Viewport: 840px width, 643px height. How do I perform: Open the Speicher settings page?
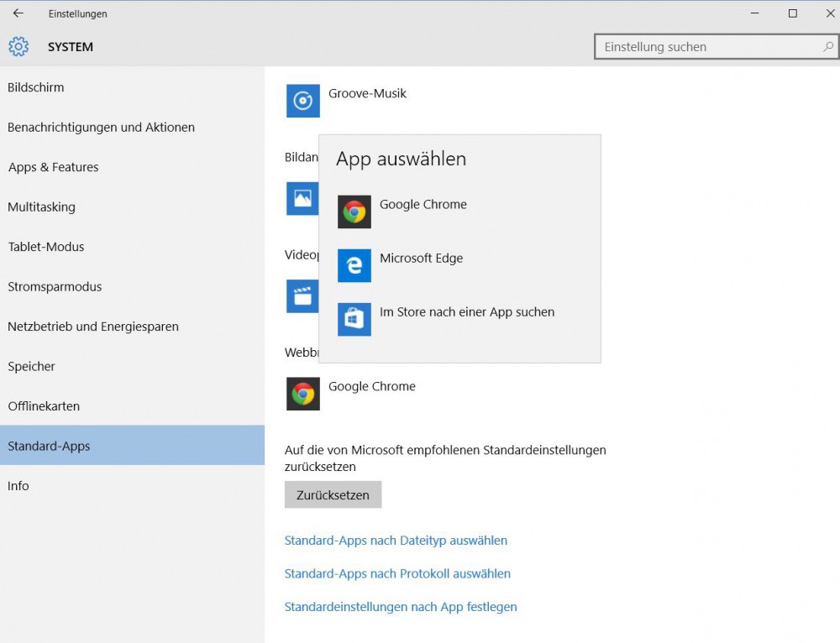click(32, 367)
